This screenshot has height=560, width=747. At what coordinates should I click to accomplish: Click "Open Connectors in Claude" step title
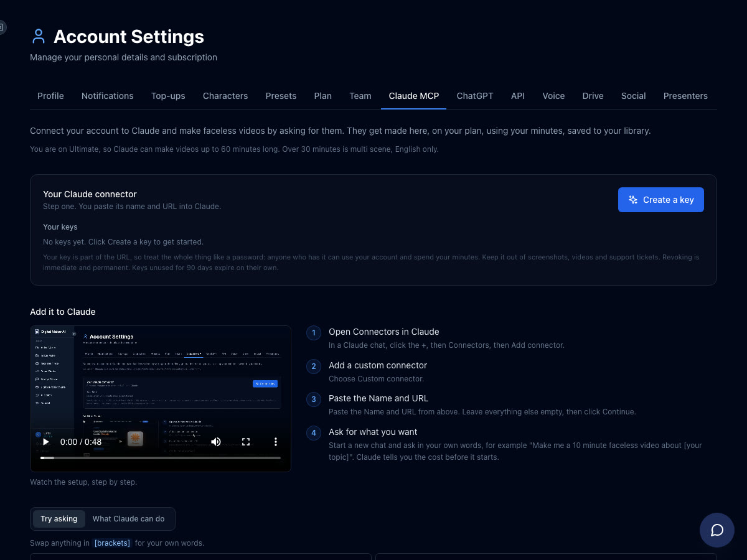click(x=384, y=332)
